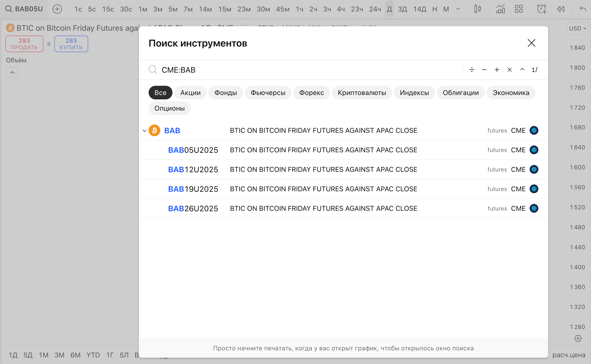Open the indicators chart icon
591x364 pixels.
pyautogui.click(x=500, y=9)
